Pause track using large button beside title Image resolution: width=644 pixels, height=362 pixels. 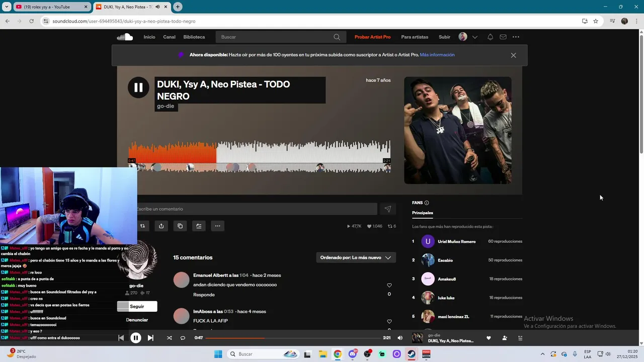coord(138,87)
